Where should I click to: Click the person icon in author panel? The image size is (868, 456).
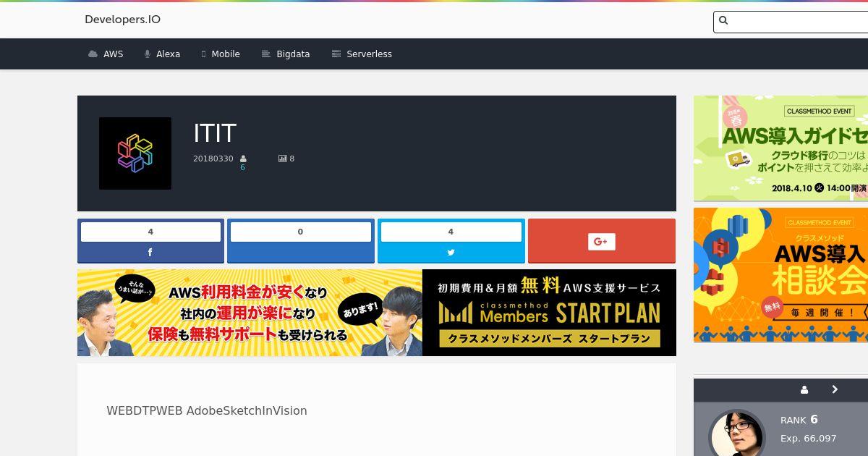coord(804,389)
